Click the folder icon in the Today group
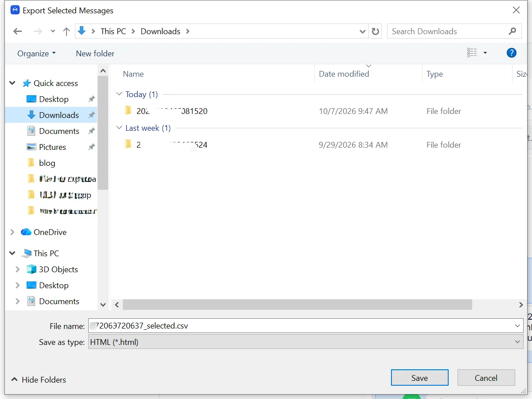The image size is (532, 399). point(128,110)
